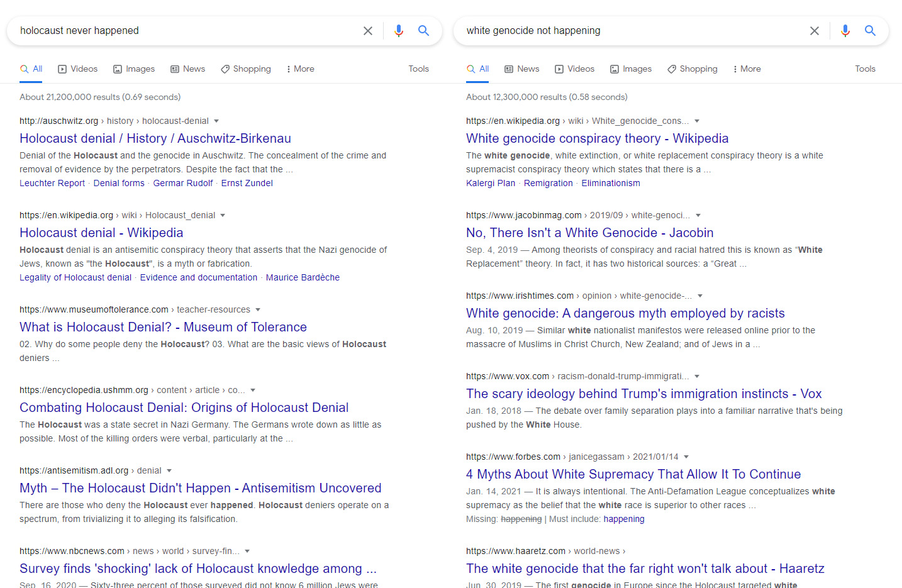Open Images tab in right search results
This screenshot has width=902, height=588.
(631, 69)
